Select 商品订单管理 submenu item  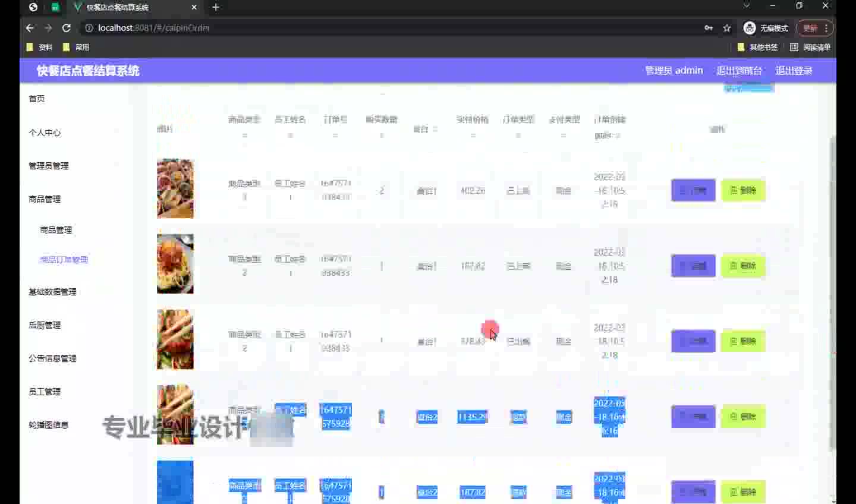pyautogui.click(x=64, y=260)
